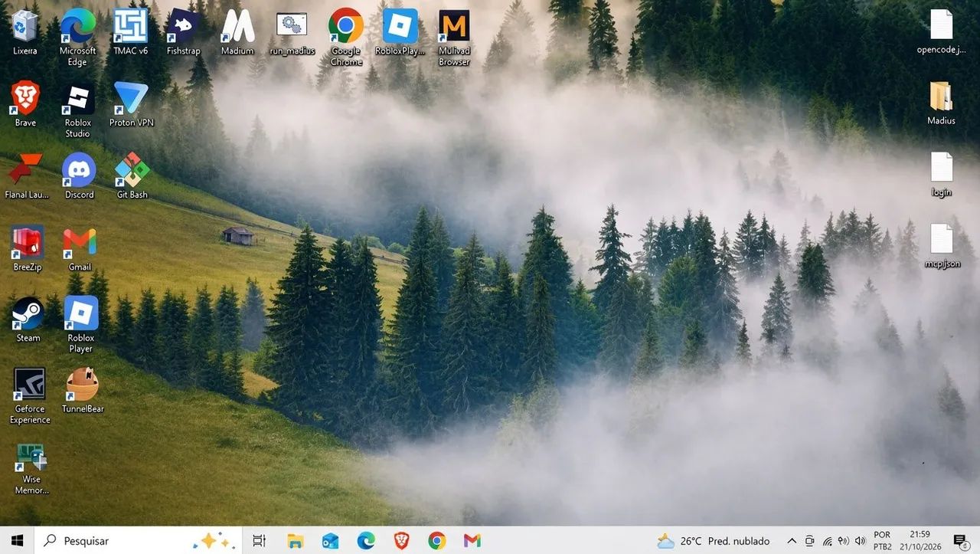Open the RobloxPlayer desktop shortcut
Image resolution: width=980 pixels, height=554 pixels.
tap(400, 32)
